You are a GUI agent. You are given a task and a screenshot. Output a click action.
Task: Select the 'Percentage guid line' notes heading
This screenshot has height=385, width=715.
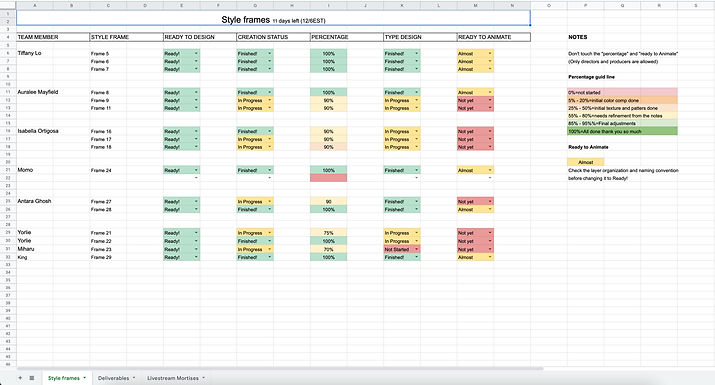click(x=591, y=77)
